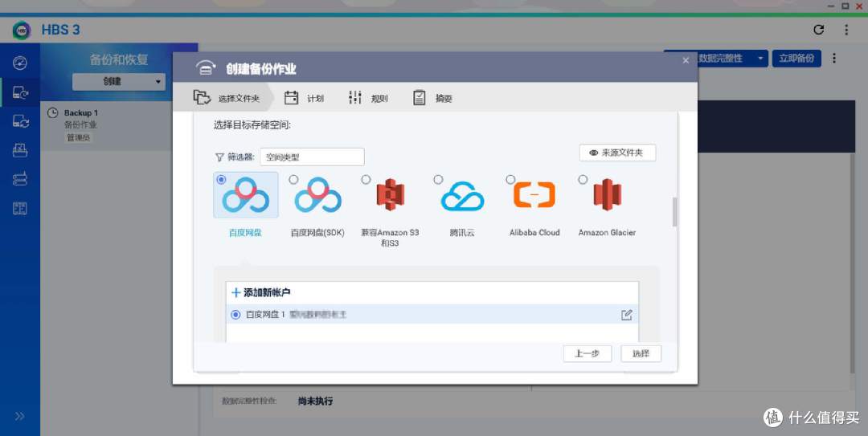
Task: Open the Overview dashboard sidebar icon
Action: click(20, 63)
